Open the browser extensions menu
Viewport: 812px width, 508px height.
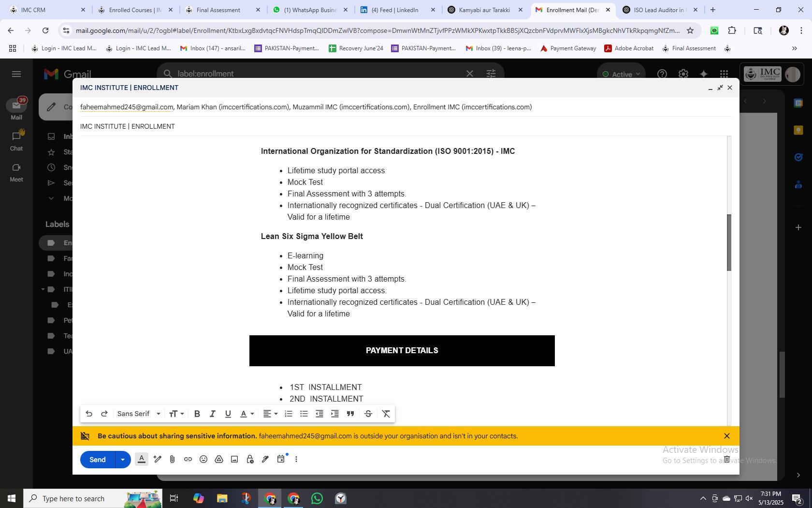732,30
